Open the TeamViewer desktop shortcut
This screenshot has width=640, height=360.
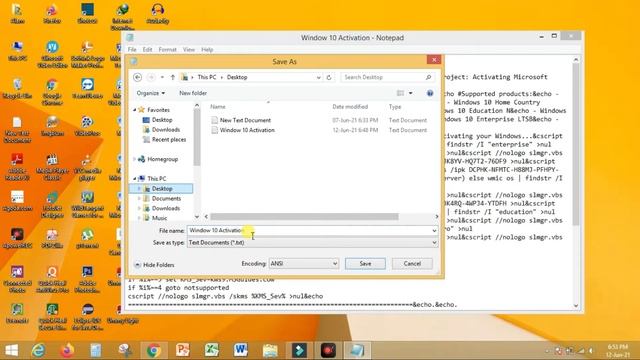(x=87, y=88)
